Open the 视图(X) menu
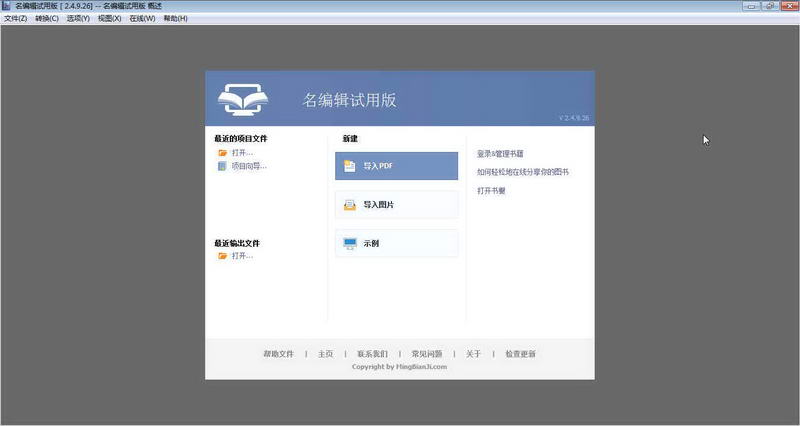Viewport: 800px width, 426px height. click(110, 18)
